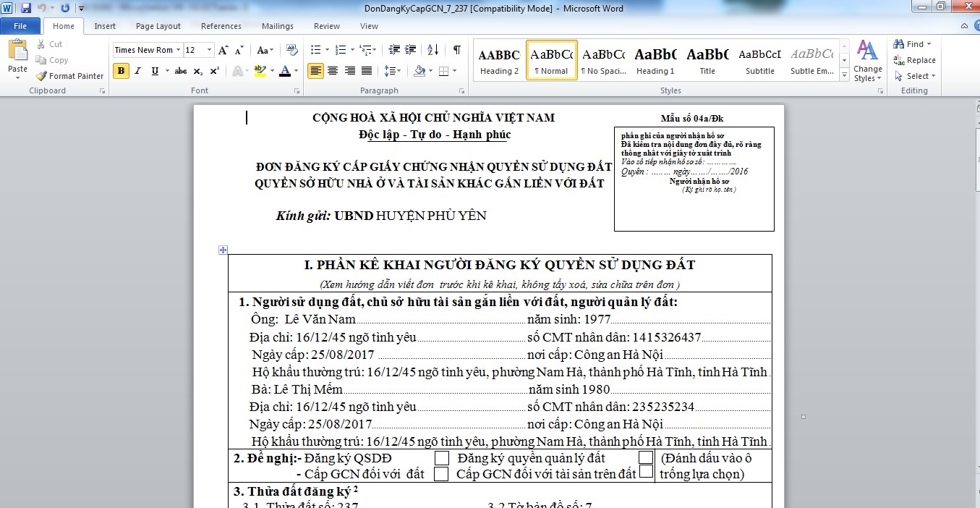Apply strikethrough formatting
The width and height of the screenshot is (980, 508).
click(x=181, y=71)
